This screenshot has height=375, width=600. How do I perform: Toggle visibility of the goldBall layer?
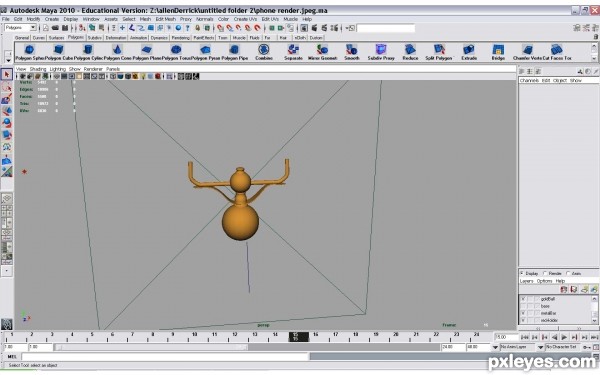[x=523, y=299]
